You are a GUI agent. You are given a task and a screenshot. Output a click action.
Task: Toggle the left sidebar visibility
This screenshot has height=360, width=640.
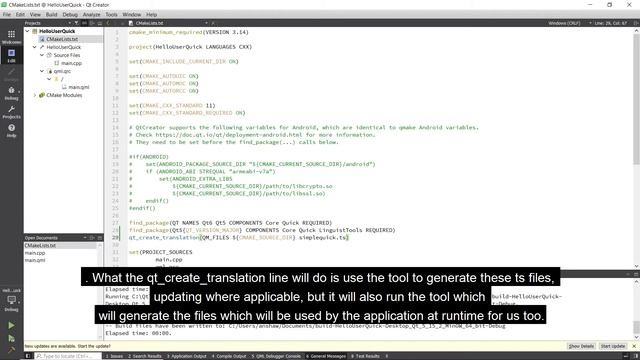28,356
